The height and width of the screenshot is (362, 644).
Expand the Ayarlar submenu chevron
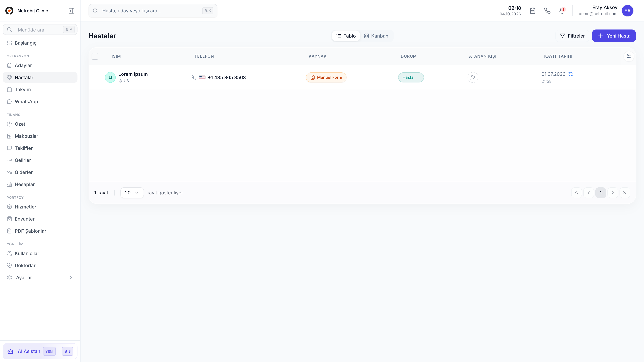click(71, 278)
